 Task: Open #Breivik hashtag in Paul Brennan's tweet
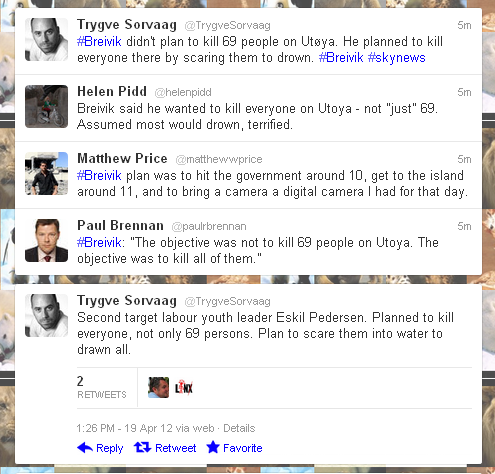click(99, 242)
